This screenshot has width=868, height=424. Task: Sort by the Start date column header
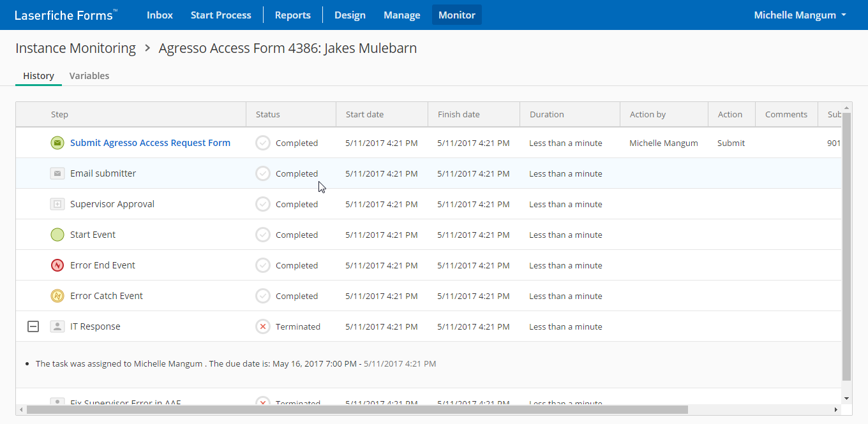[382, 115]
